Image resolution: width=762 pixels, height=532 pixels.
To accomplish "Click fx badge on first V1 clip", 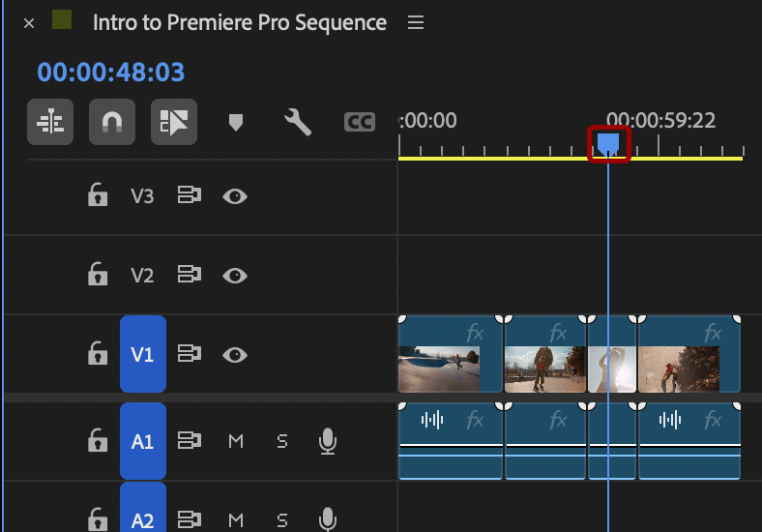I will 475,334.
